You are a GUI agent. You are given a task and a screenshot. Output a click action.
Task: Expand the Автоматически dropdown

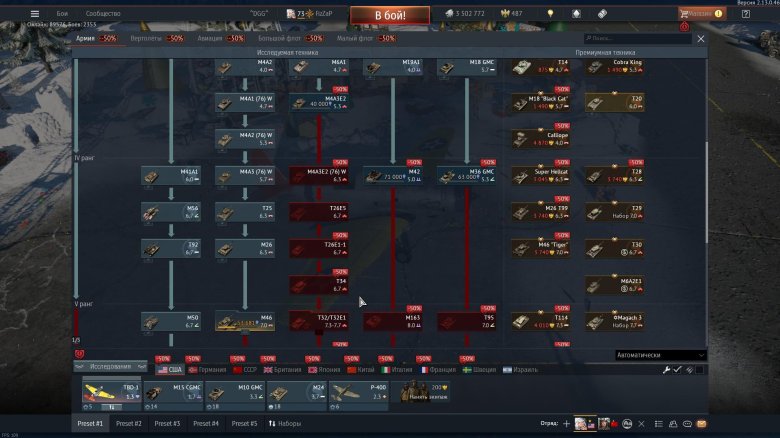pos(660,355)
